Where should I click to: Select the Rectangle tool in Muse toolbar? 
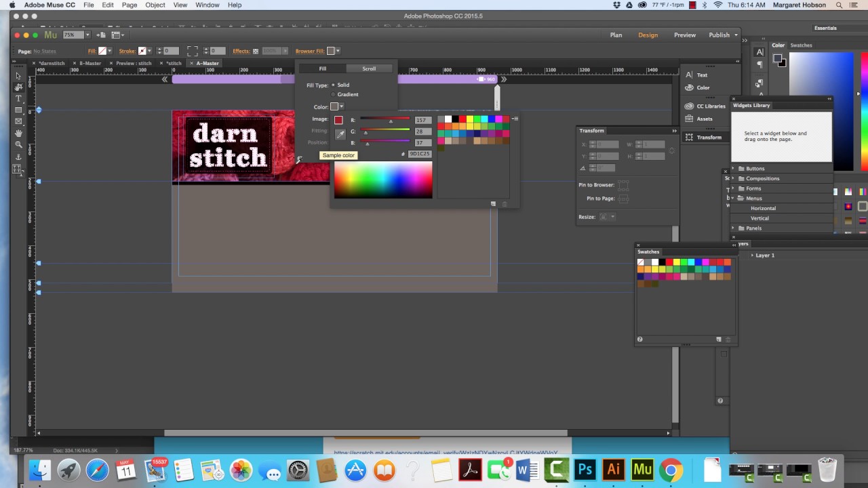coord(18,110)
